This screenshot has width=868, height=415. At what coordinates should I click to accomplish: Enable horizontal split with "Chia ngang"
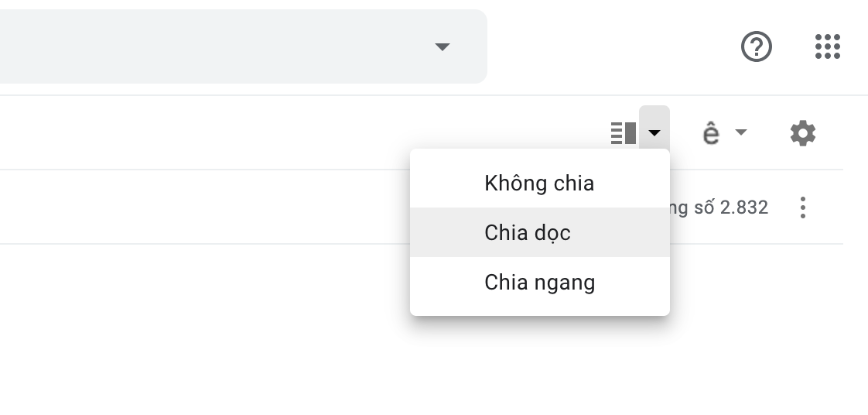539,282
